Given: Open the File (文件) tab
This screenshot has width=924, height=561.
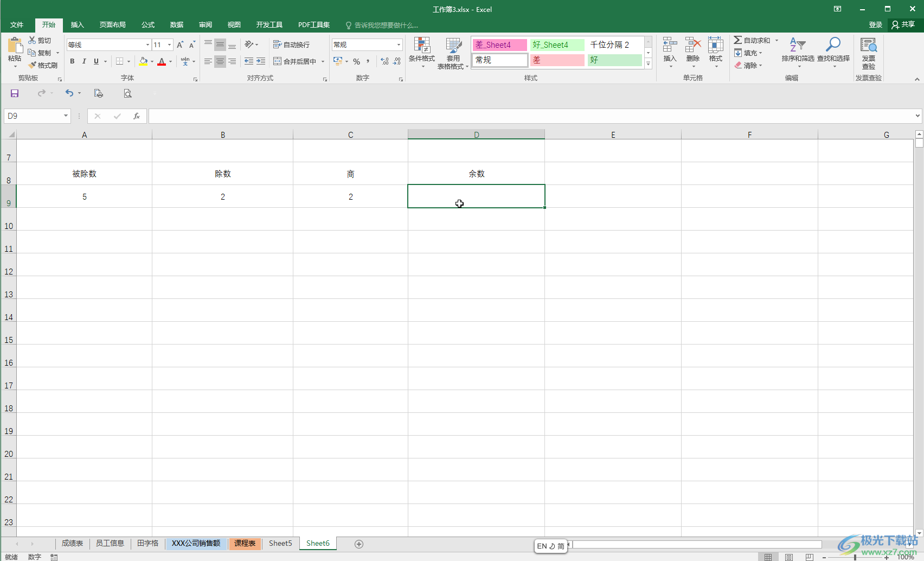Looking at the screenshot, I should point(17,25).
